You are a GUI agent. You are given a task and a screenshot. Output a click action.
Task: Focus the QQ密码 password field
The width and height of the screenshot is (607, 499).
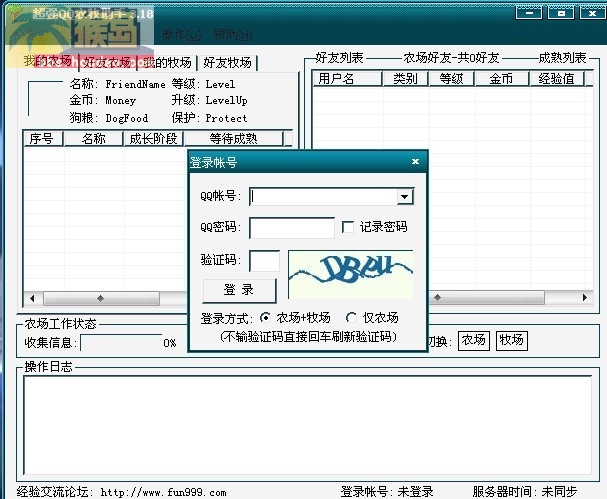coord(292,228)
